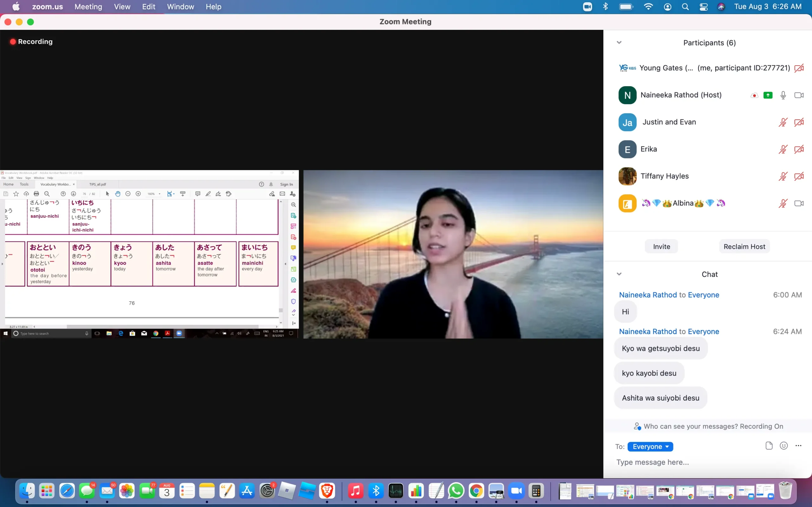Click the file attachment icon in chat
The height and width of the screenshot is (507, 812).
pyautogui.click(x=769, y=446)
